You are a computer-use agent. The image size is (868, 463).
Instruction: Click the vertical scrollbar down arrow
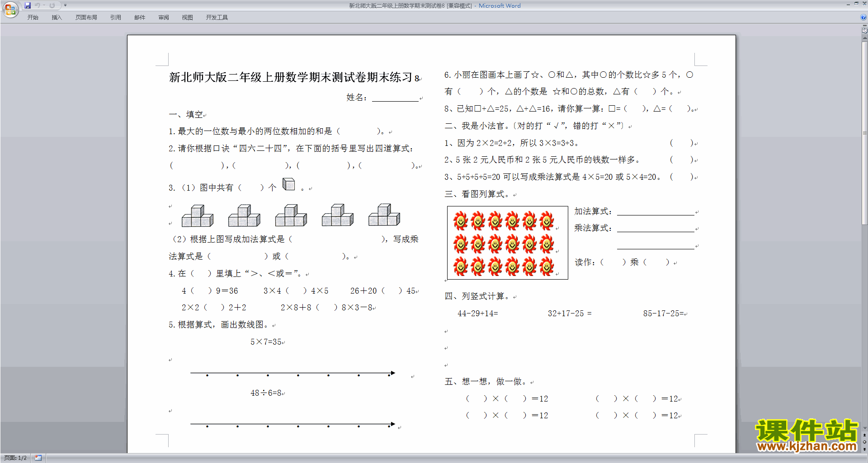tap(864, 428)
